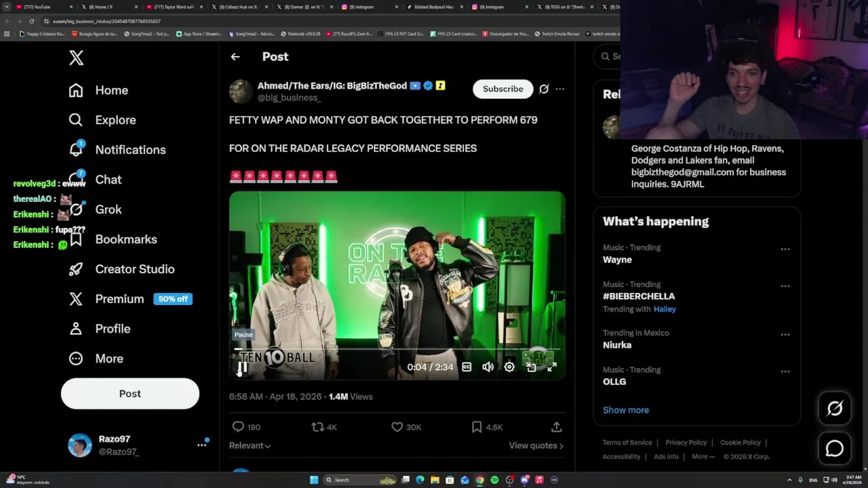Subscribe to Ahmed/The Ears
This screenshot has width=868, height=488.
(503, 89)
